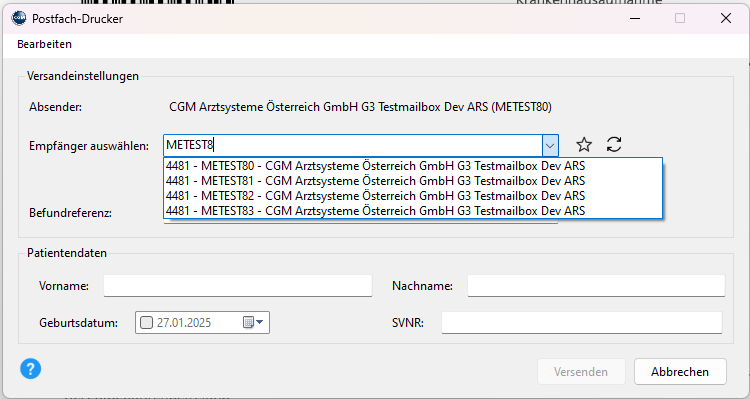Open the Bearbeiten menu
Viewport: 750px width, 399px height.
44,44
